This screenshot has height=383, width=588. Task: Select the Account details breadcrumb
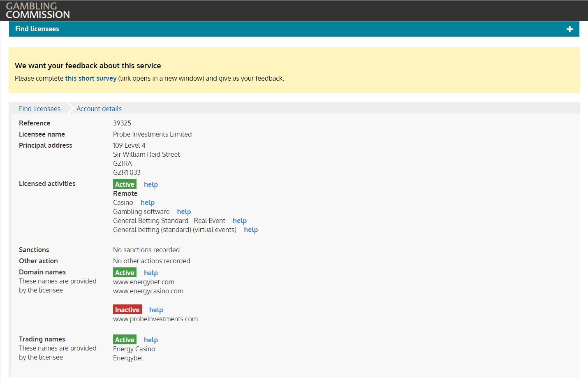click(99, 109)
